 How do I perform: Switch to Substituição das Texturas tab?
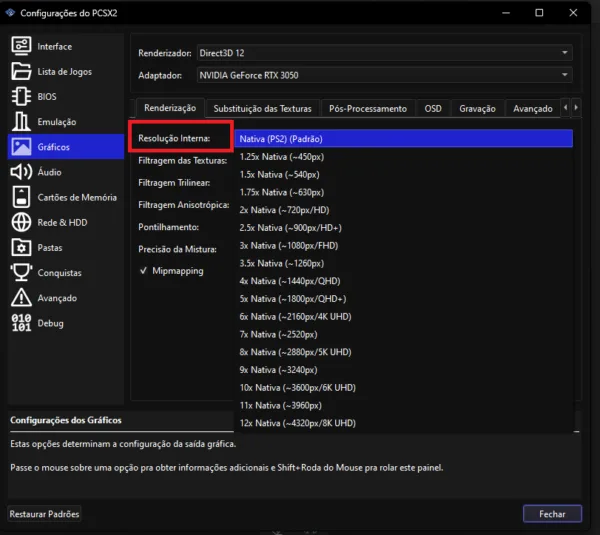click(x=262, y=109)
